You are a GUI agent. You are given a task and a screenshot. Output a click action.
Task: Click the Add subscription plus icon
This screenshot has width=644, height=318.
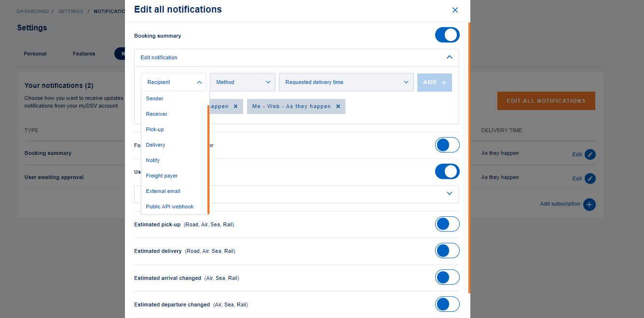[x=589, y=204]
